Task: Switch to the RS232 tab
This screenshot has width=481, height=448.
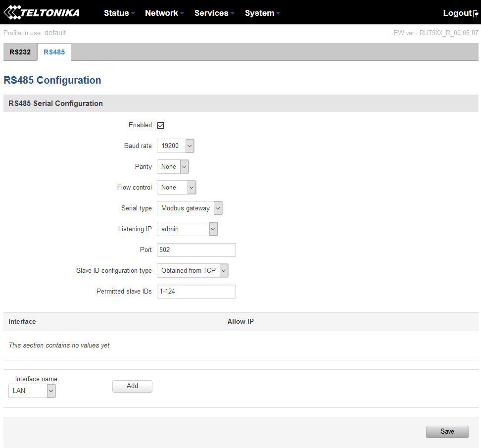Action: point(20,51)
